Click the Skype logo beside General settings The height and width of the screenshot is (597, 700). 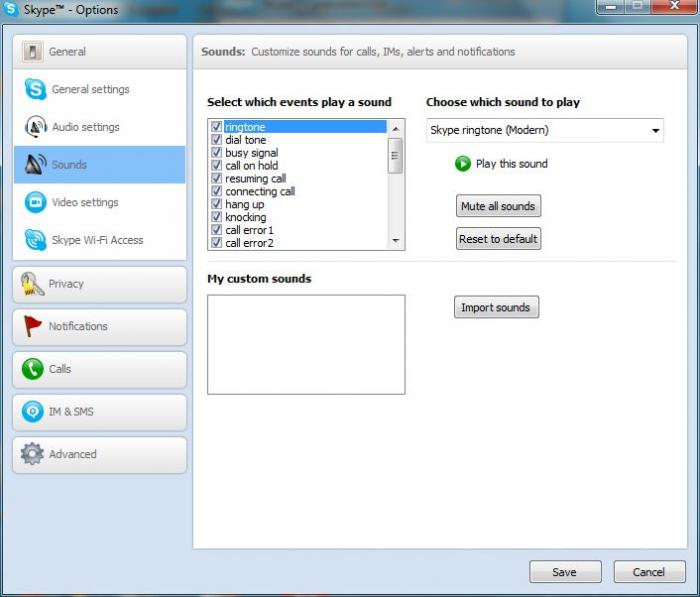click(x=35, y=89)
